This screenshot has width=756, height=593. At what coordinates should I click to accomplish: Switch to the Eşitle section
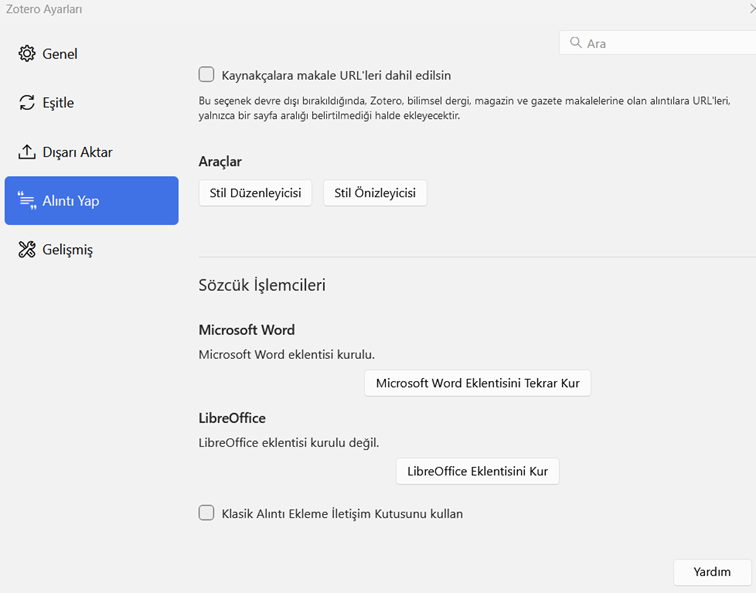pos(58,103)
